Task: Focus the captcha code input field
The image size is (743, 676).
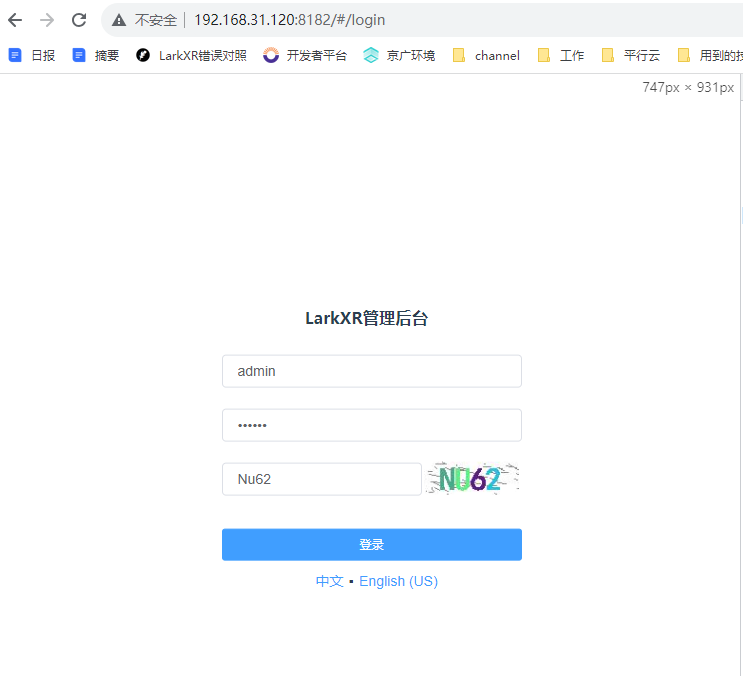Action: (x=321, y=479)
